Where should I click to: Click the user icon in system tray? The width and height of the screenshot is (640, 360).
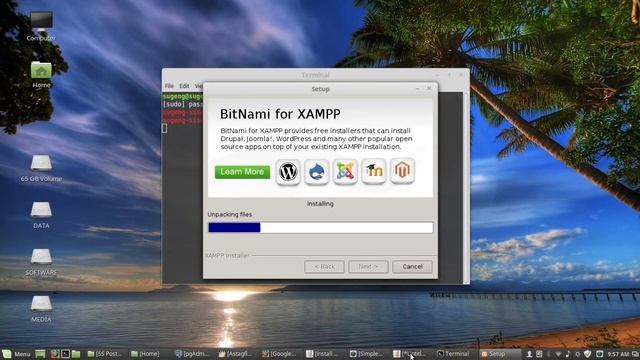529,354
